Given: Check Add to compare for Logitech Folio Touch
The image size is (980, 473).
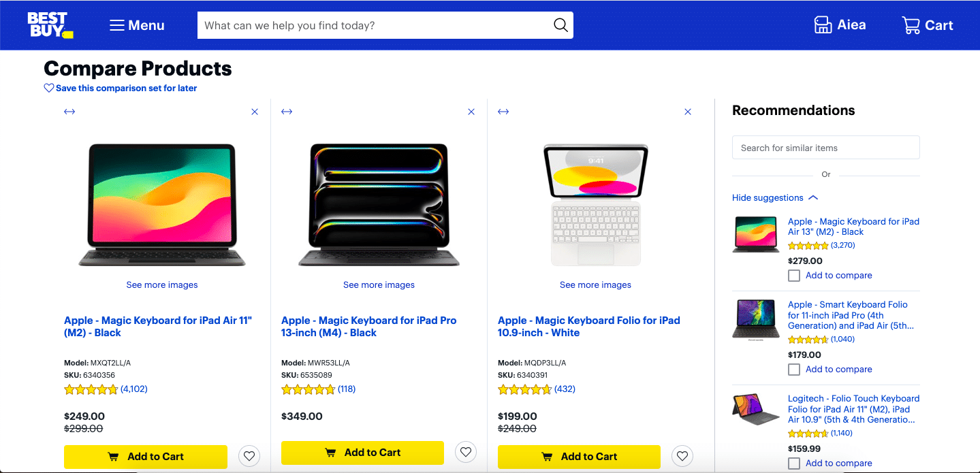Looking at the screenshot, I should (794, 463).
